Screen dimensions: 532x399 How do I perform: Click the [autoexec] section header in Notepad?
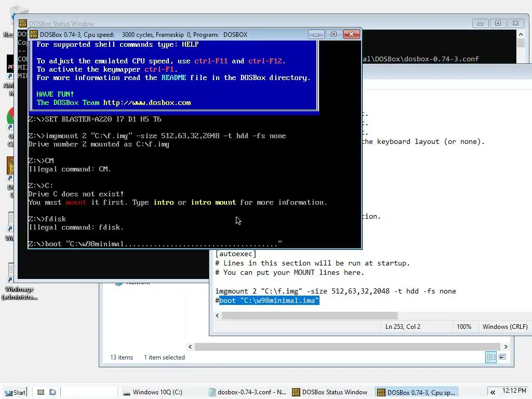(236, 254)
